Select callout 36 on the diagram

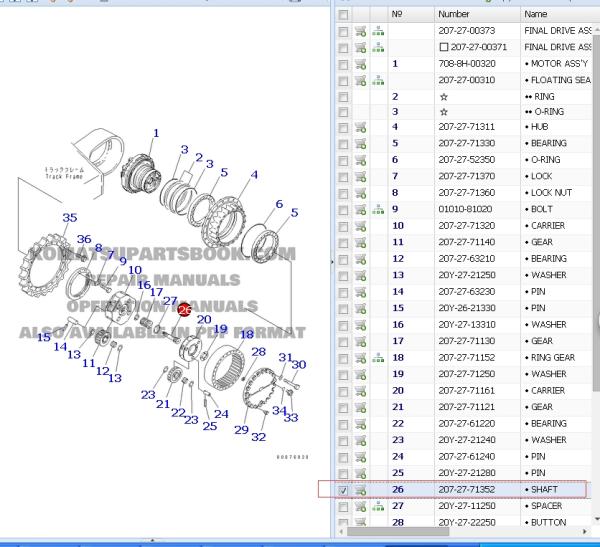[x=84, y=239]
